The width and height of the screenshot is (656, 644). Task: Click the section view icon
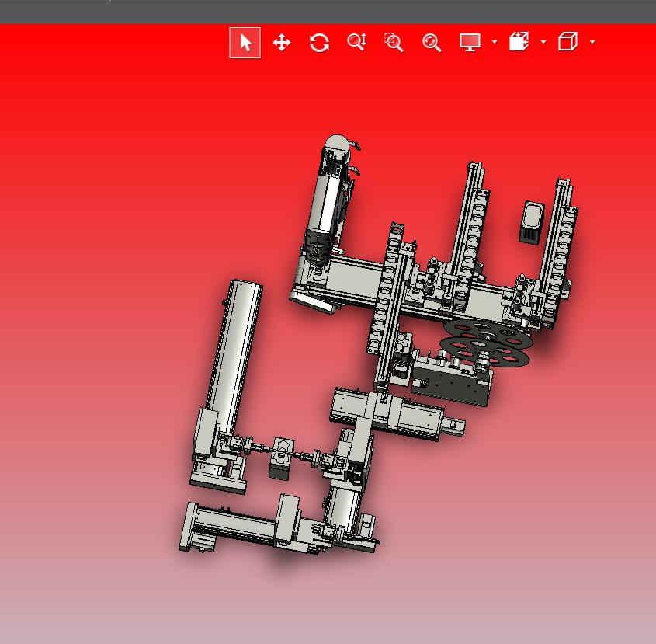pos(519,41)
